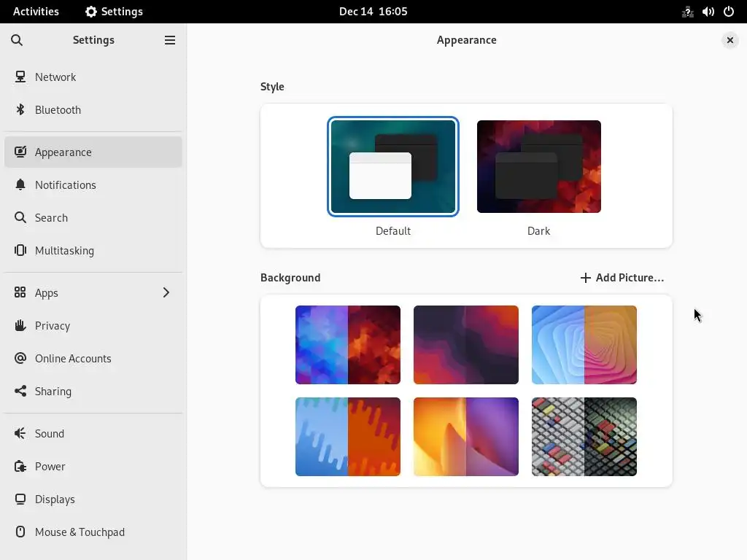Open the Displays settings panel
This screenshot has height=560, width=747.
tap(93, 499)
